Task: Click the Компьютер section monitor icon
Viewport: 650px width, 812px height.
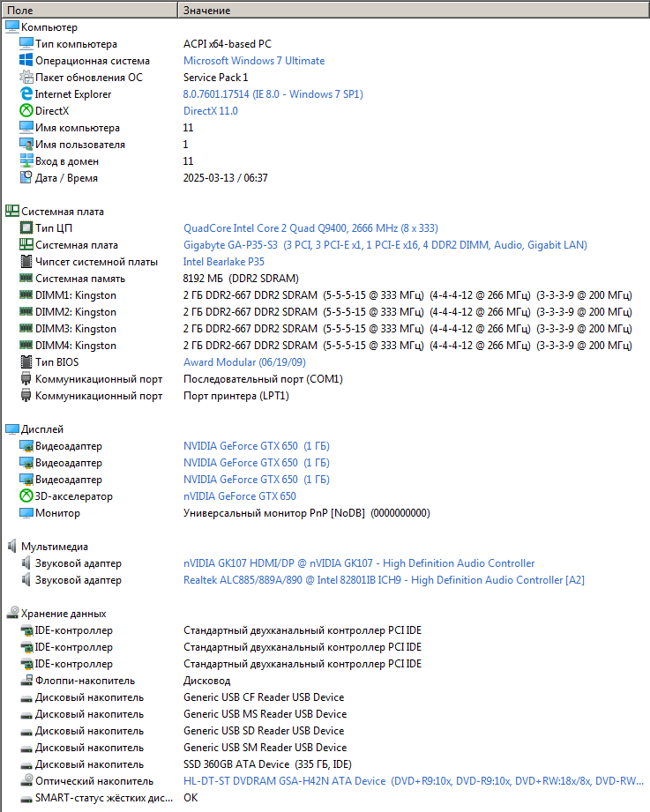Action: click(x=12, y=27)
